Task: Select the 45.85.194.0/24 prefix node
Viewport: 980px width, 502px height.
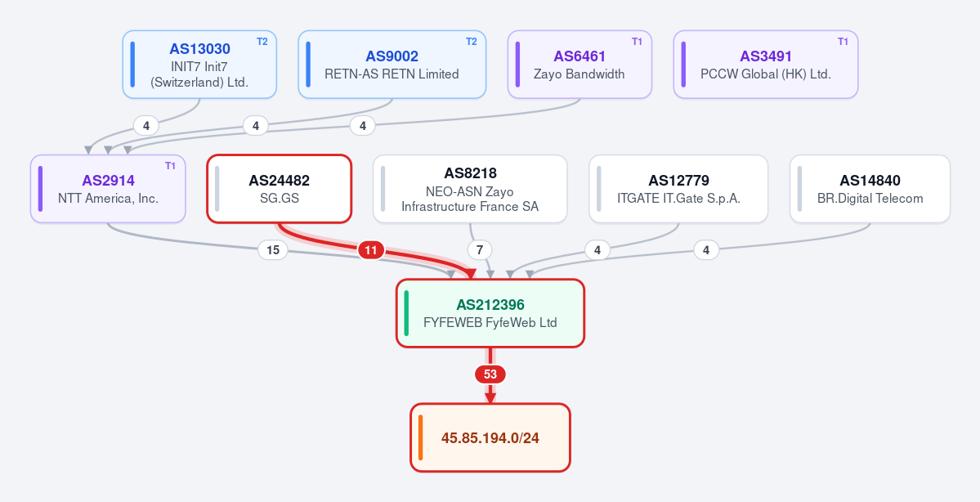Action: (490, 437)
